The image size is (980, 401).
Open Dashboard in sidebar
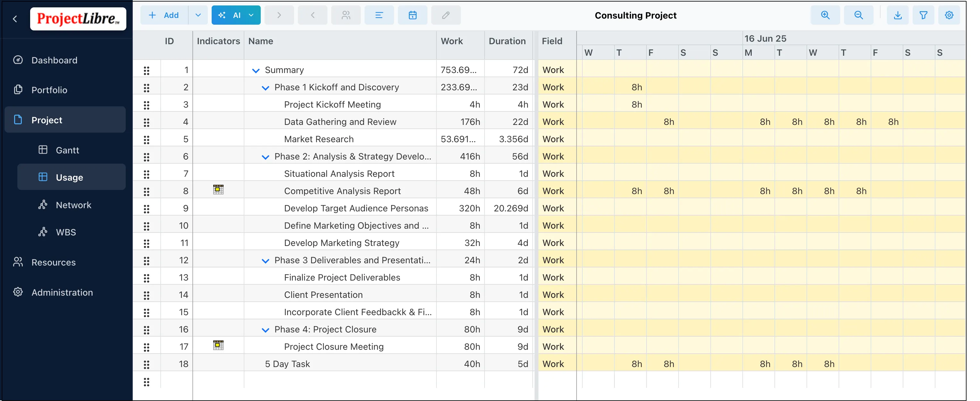[54, 60]
